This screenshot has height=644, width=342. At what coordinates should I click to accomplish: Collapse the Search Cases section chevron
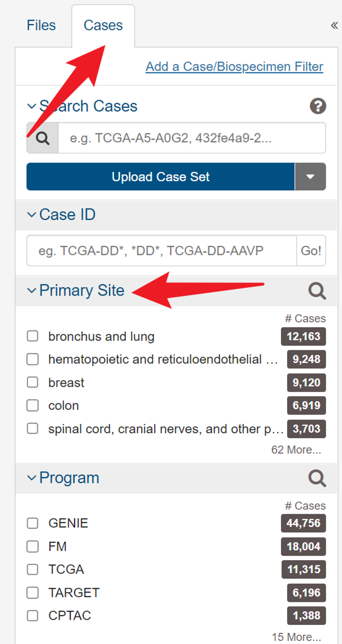click(32, 106)
